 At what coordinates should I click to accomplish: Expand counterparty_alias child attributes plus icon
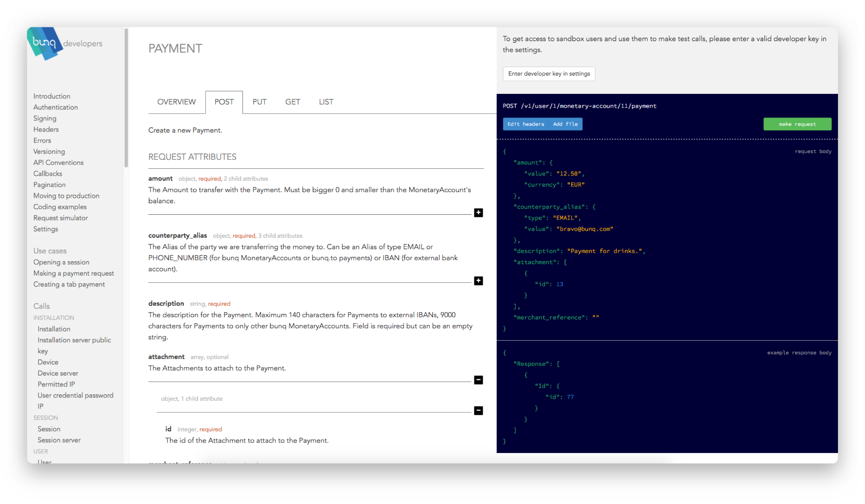click(x=478, y=281)
